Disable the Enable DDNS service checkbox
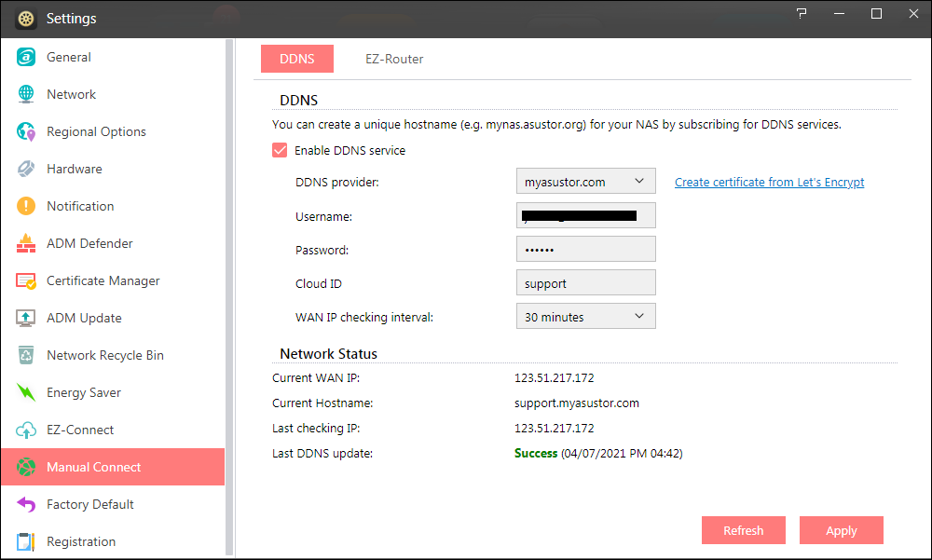This screenshot has width=932, height=560. click(280, 150)
